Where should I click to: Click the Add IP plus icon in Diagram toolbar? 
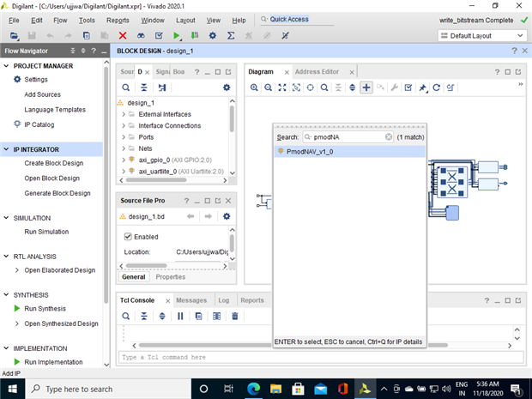coord(366,88)
